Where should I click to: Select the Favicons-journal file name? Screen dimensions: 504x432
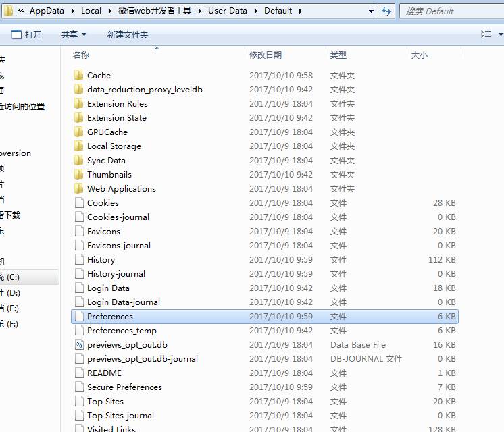click(x=119, y=246)
